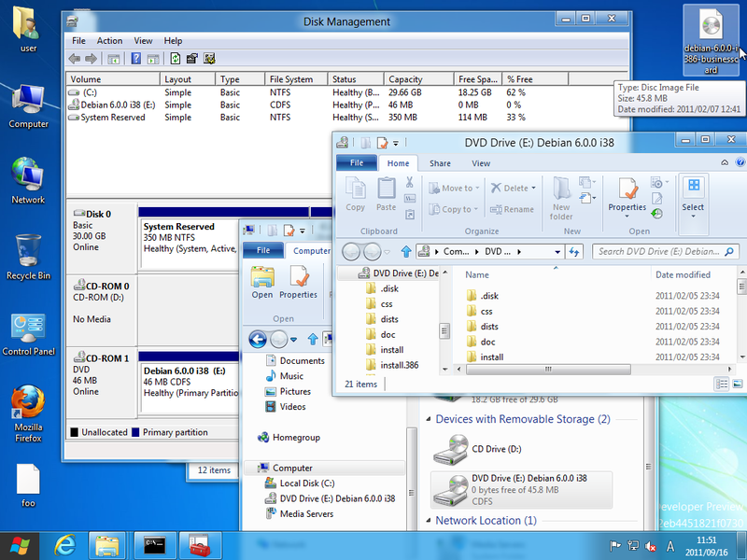Click the last wizard icon in Disk Management toolbar
Viewport: 747px width, 560px height.
click(x=209, y=59)
